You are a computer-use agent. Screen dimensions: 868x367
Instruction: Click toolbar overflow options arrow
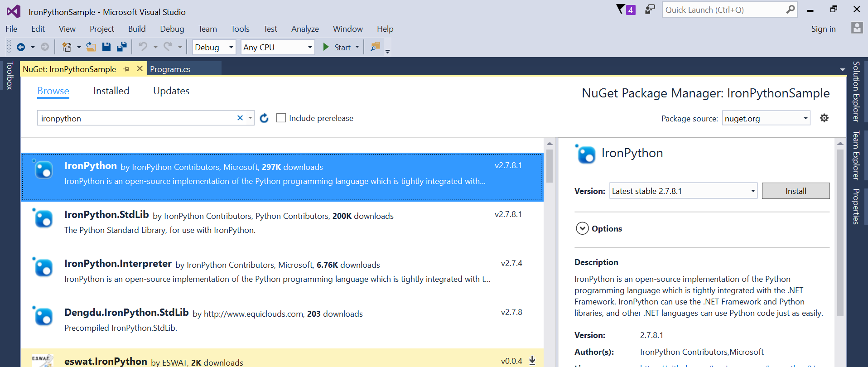[x=387, y=51]
